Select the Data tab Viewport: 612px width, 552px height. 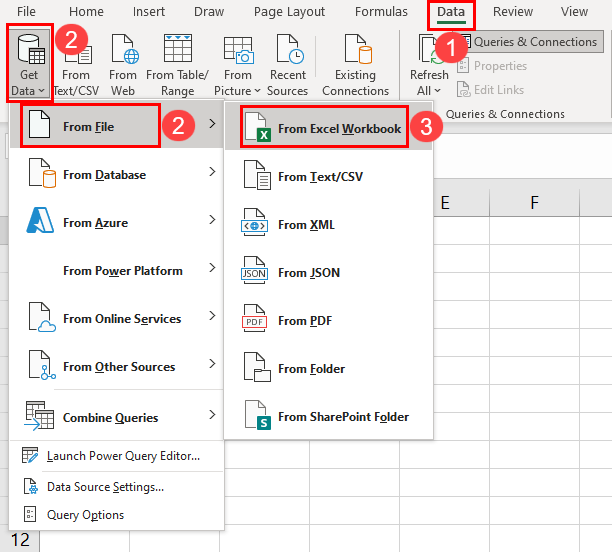point(451,12)
